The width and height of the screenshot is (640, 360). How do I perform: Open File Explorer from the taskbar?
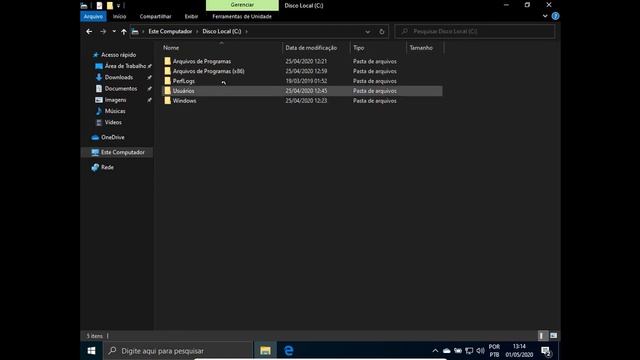[265, 351]
